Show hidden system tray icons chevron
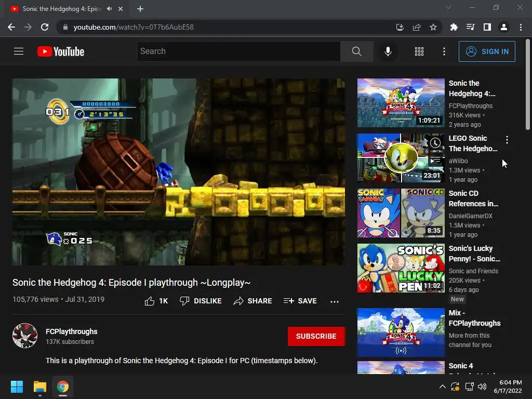 pos(443,387)
